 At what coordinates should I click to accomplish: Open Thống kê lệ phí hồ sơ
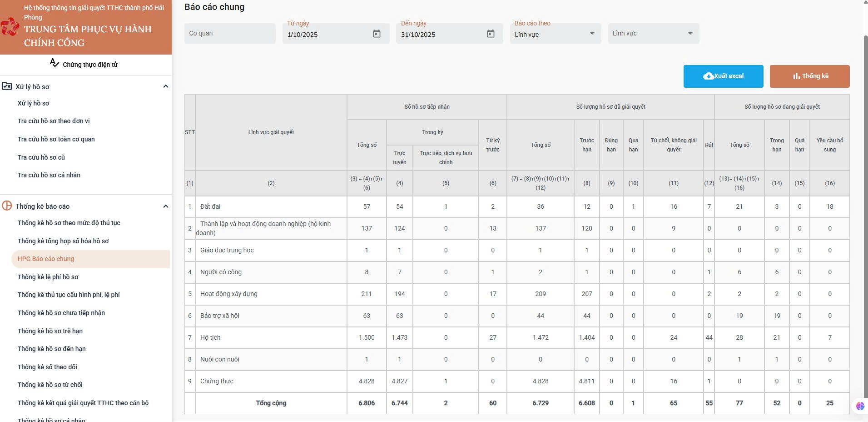[x=48, y=277]
